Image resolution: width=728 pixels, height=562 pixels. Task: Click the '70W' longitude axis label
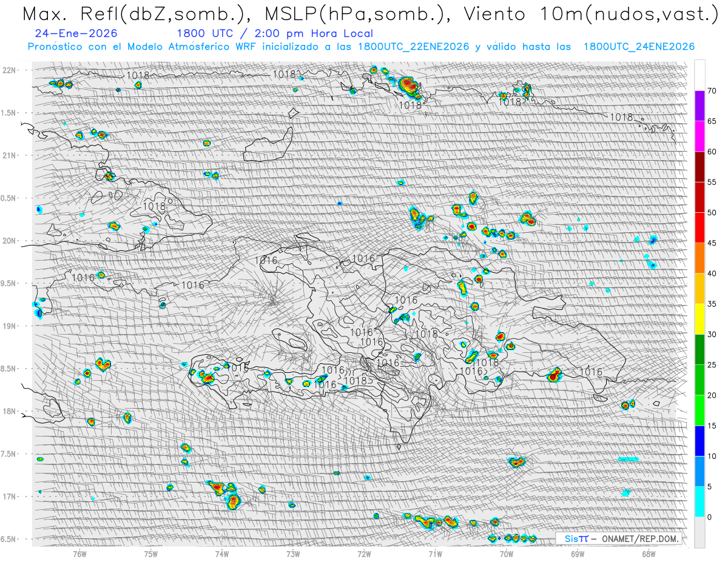coord(507,554)
